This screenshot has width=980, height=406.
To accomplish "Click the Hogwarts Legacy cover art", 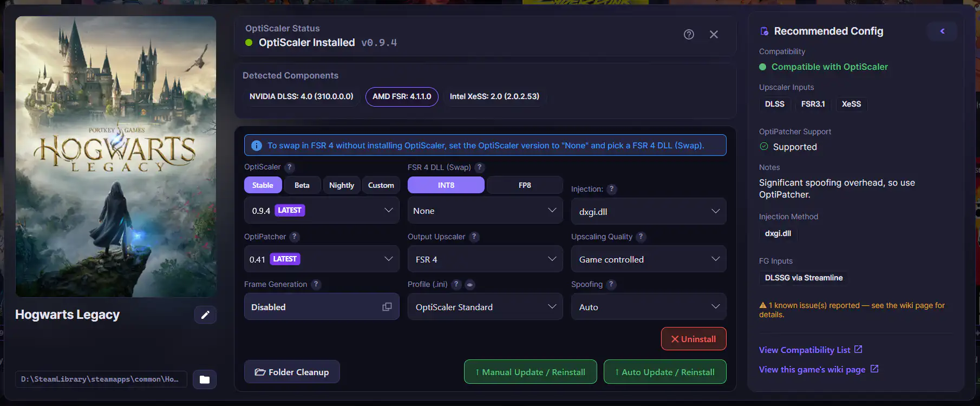I will click(116, 156).
